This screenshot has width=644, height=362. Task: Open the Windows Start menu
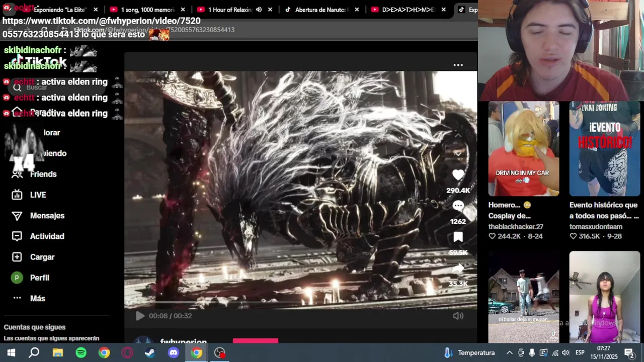(11, 352)
